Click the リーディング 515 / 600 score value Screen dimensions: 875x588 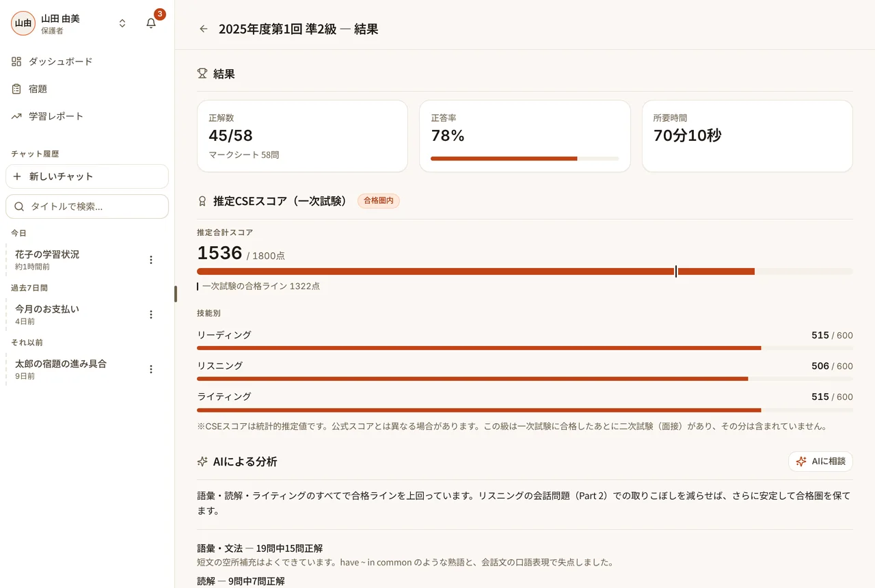[x=832, y=335]
